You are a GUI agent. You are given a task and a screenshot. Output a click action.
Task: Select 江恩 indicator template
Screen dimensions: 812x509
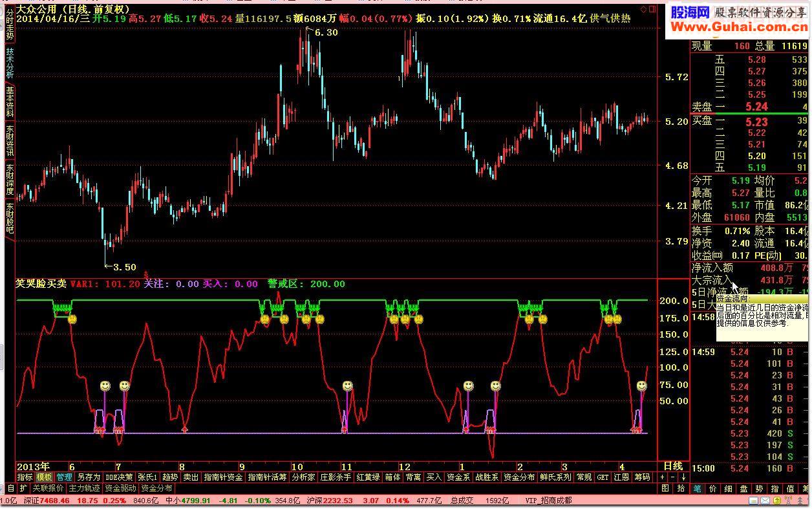click(x=621, y=477)
